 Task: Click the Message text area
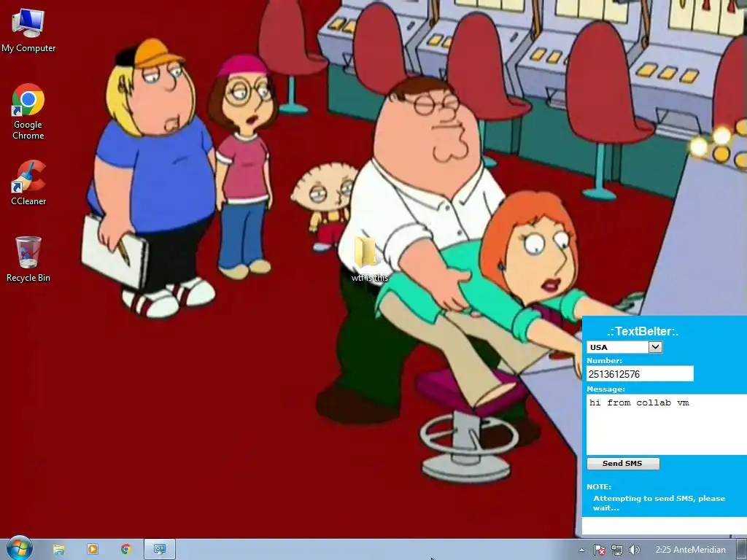pos(667,424)
